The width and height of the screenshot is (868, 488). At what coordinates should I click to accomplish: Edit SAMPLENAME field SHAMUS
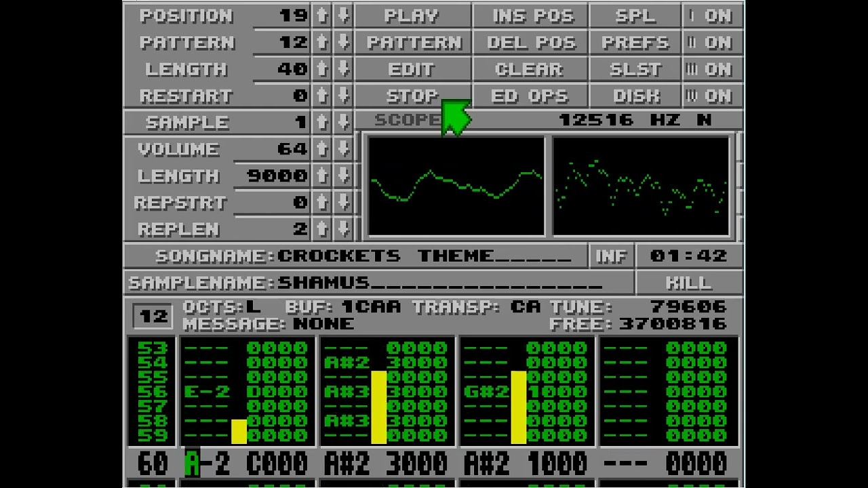tap(439, 283)
